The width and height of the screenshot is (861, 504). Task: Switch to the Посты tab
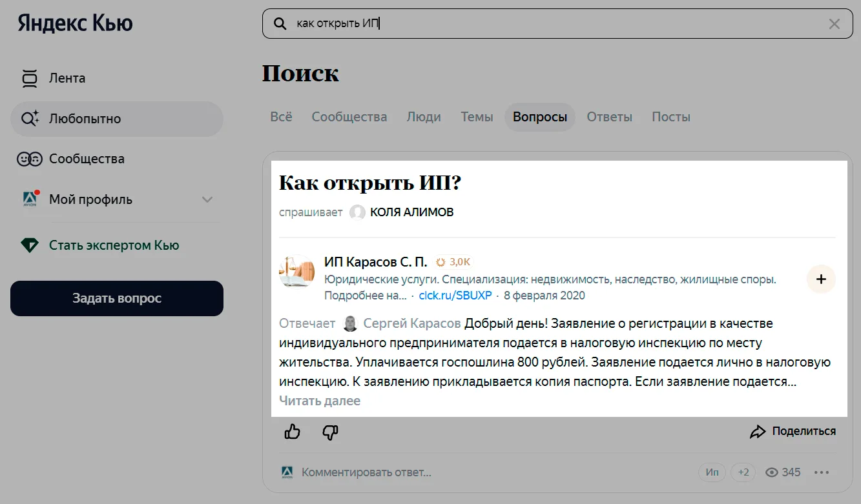pos(671,117)
